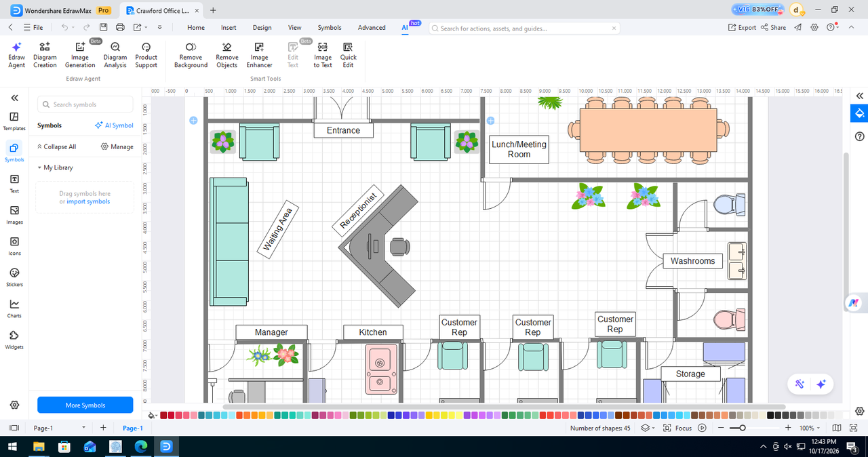Click the zoom slider handle

click(743, 428)
